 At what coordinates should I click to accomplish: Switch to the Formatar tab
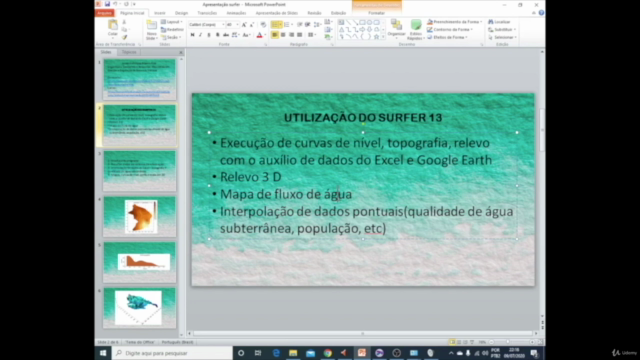point(376,13)
